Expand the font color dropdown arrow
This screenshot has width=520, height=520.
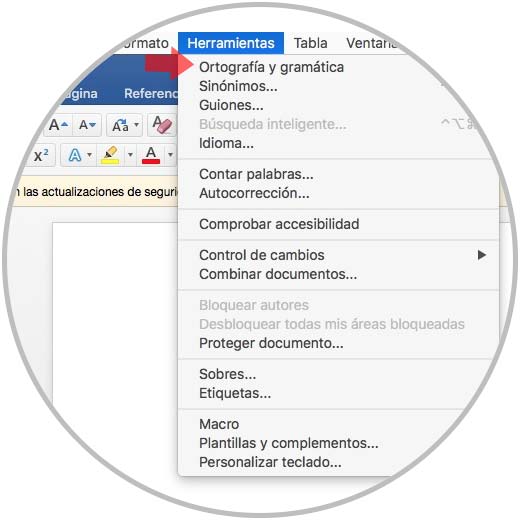click(x=170, y=155)
